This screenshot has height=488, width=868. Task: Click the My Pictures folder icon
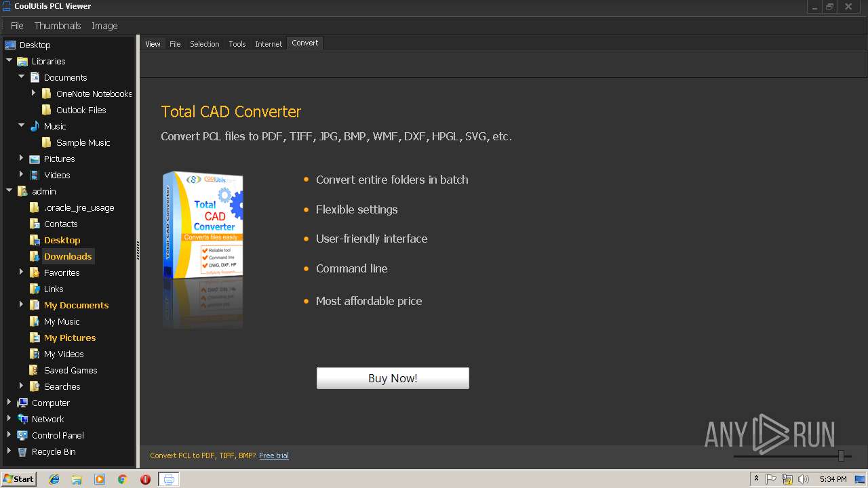point(35,338)
